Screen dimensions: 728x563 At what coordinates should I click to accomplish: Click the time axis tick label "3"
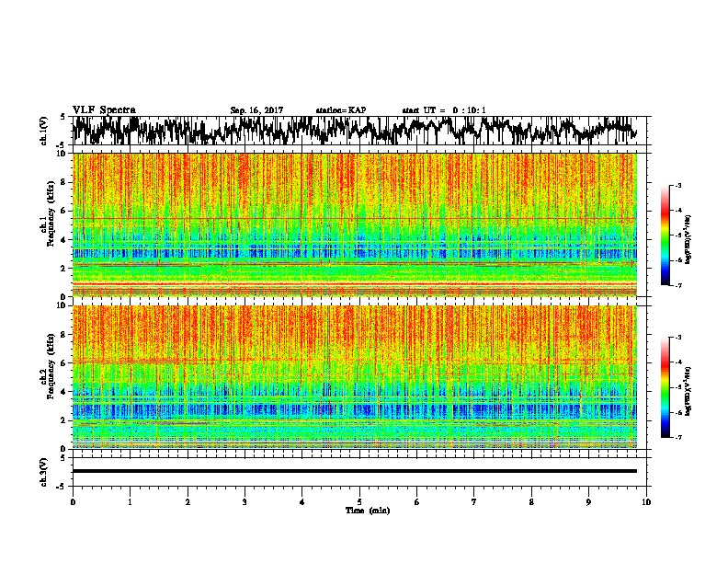pos(245,502)
